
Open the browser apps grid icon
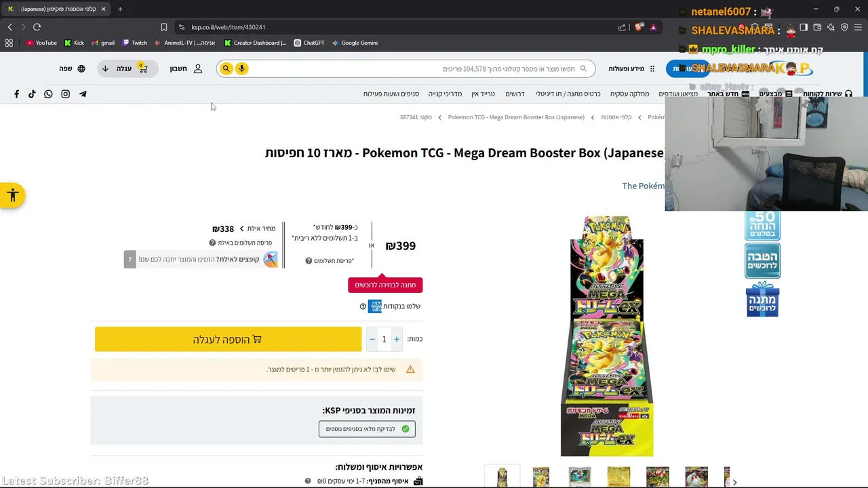(x=9, y=43)
